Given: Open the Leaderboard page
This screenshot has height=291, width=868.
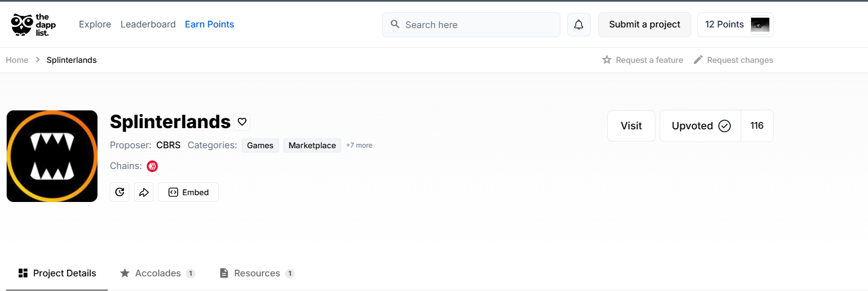Looking at the screenshot, I should tap(148, 24).
